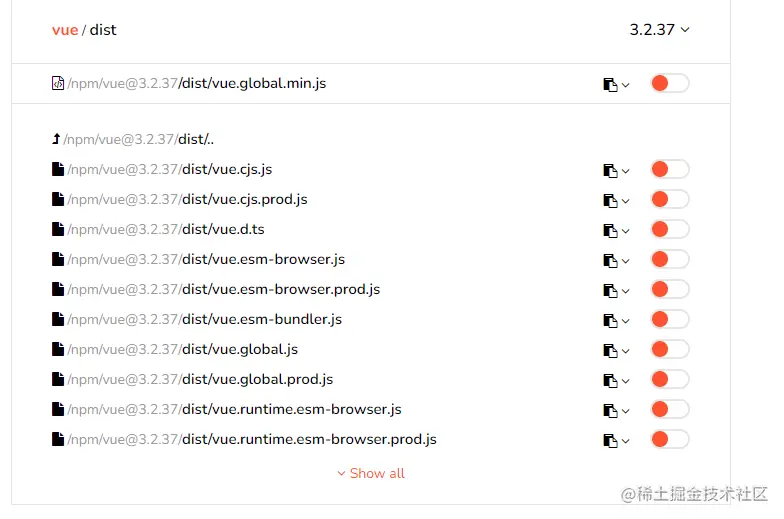
Task: Toggle the switch for vue.cjs.js
Action: tap(670, 169)
